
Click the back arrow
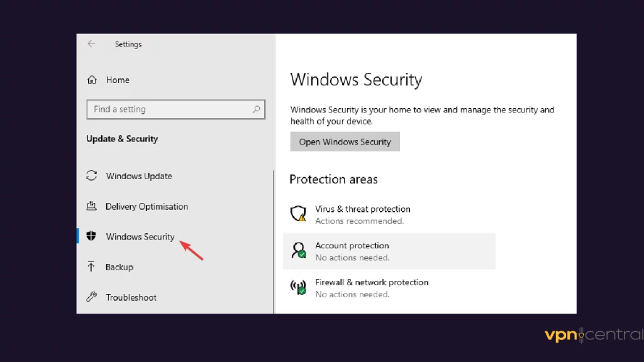click(91, 44)
